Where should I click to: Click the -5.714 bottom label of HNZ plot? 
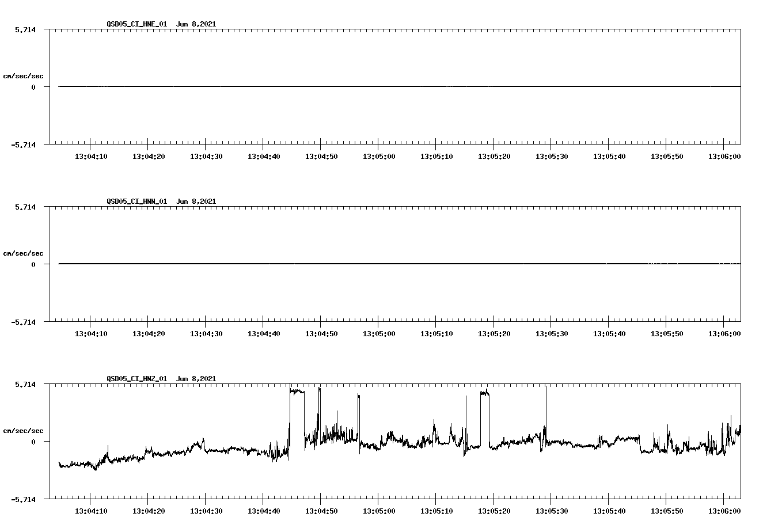coord(23,499)
